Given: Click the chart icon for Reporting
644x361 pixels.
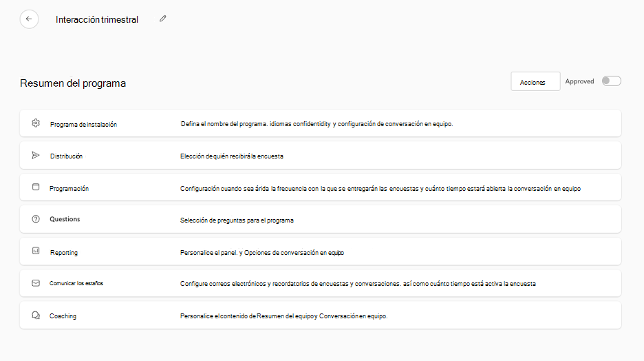Looking at the screenshot, I should click(x=36, y=251).
